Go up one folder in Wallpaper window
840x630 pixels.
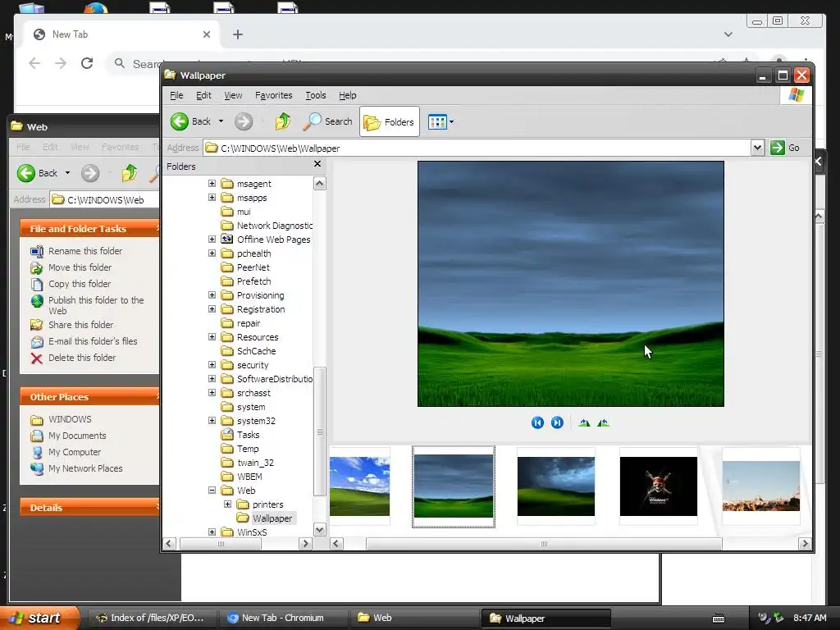tap(283, 121)
